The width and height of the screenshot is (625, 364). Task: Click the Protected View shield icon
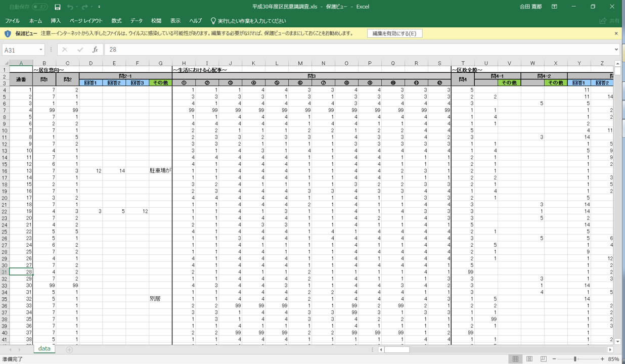(8, 33)
